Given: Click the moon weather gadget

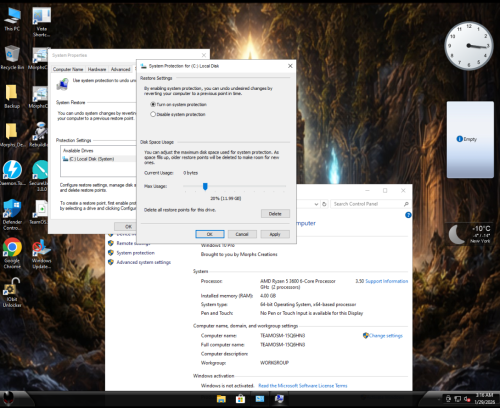Looking at the screenshot, I should click(470, 234).
